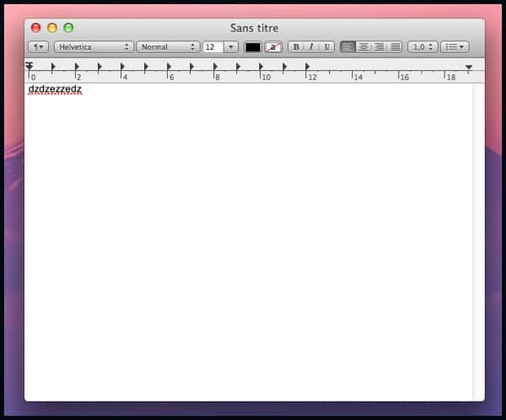The image size is (506, 420).
Task: Close the Sans titre window
Action: tap(35, 28)
